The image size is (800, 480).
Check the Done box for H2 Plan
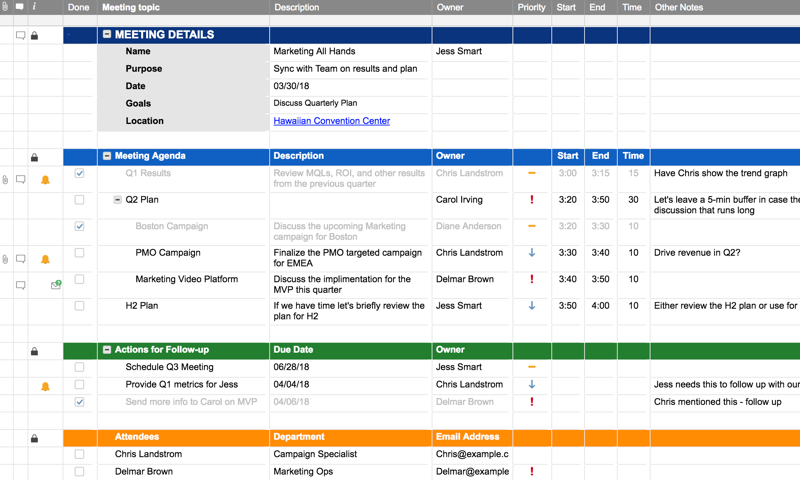pos(79,306)
